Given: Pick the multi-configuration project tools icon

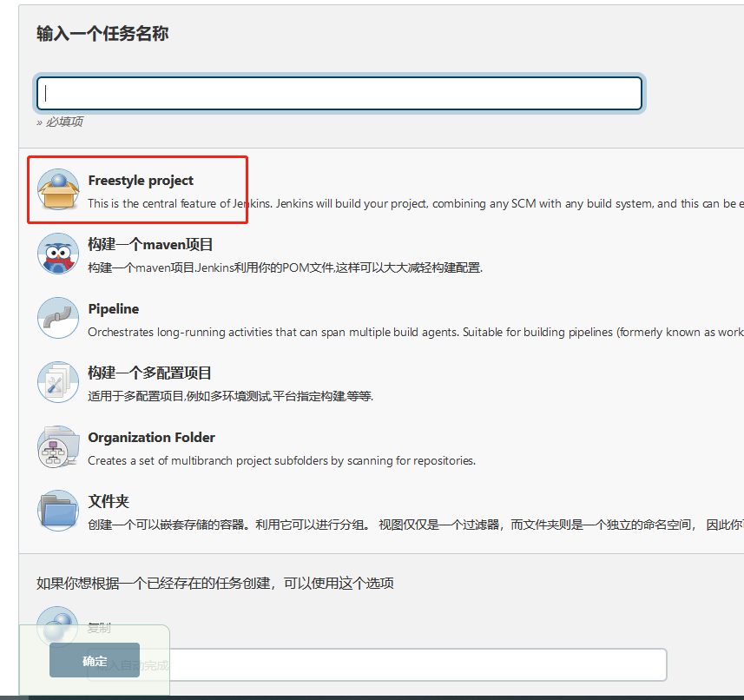Looking at the screenshot, I should pos(58,382).
